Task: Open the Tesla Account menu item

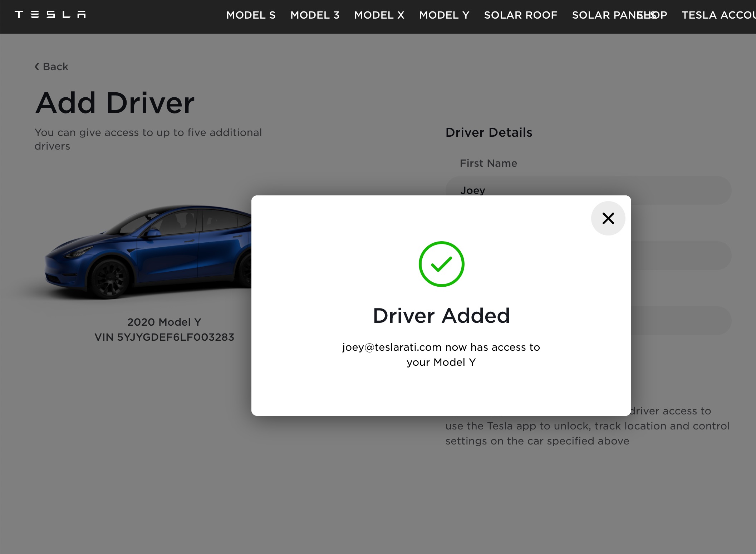Action: [719, 15]
